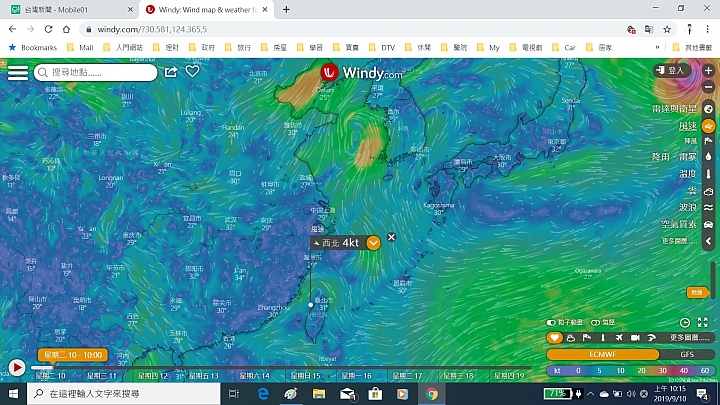Open the DTV bookmarks folder

pyautogui.click(x=383, y=47)
